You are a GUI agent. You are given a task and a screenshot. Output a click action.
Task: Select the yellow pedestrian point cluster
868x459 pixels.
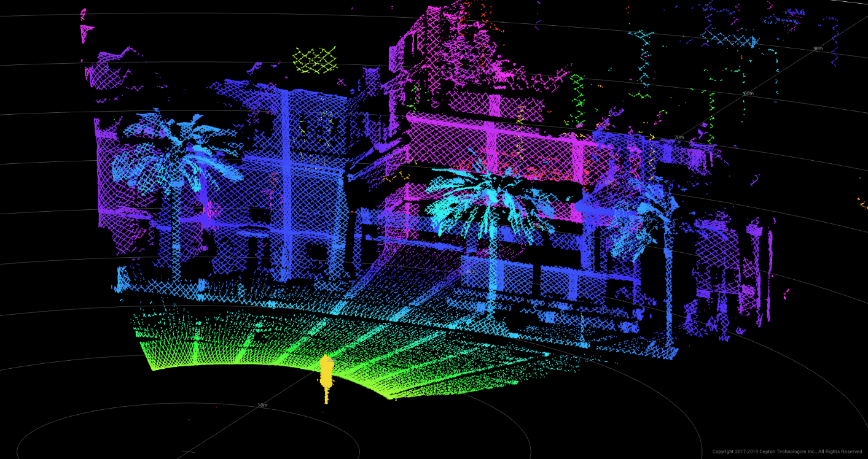tap(326, 378)
